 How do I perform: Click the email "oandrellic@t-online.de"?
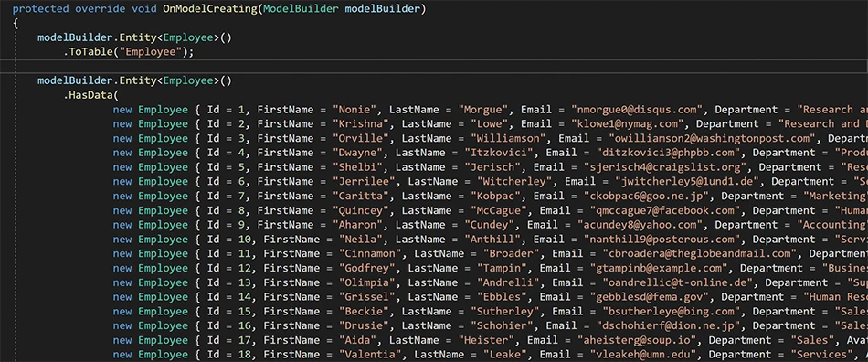coord(678,282)
